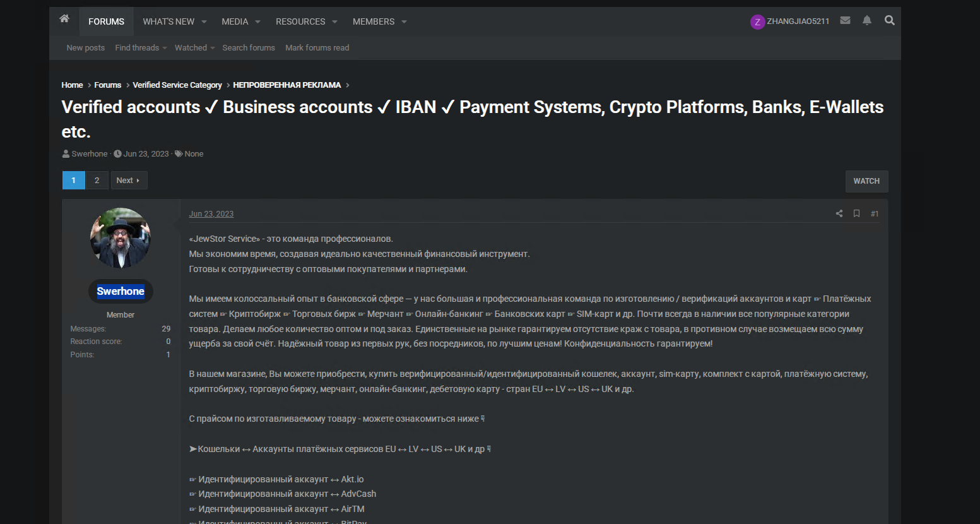Open the inbox envelope icon

pyautogui.click(x=845, y=21)
